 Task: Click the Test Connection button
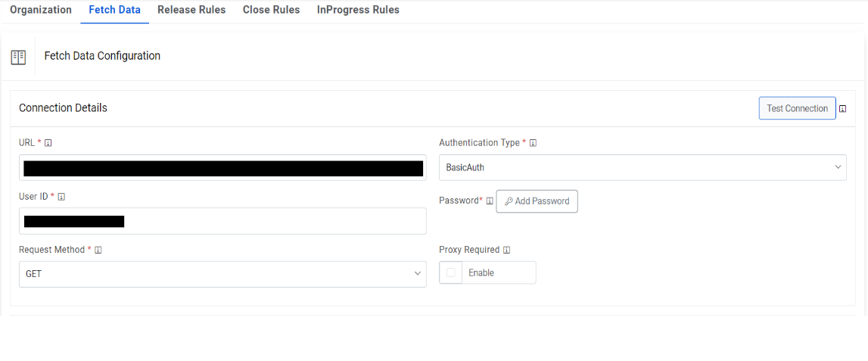tap(797, 108)
